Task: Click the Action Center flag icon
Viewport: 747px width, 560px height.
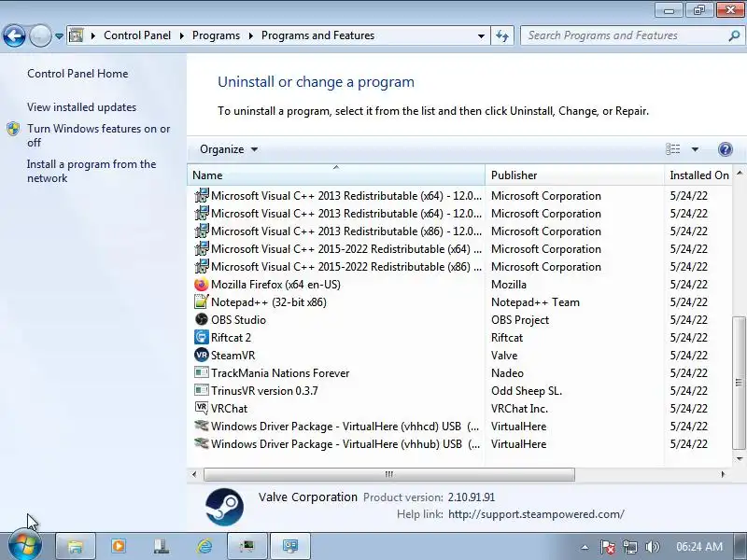Action: 607,547
